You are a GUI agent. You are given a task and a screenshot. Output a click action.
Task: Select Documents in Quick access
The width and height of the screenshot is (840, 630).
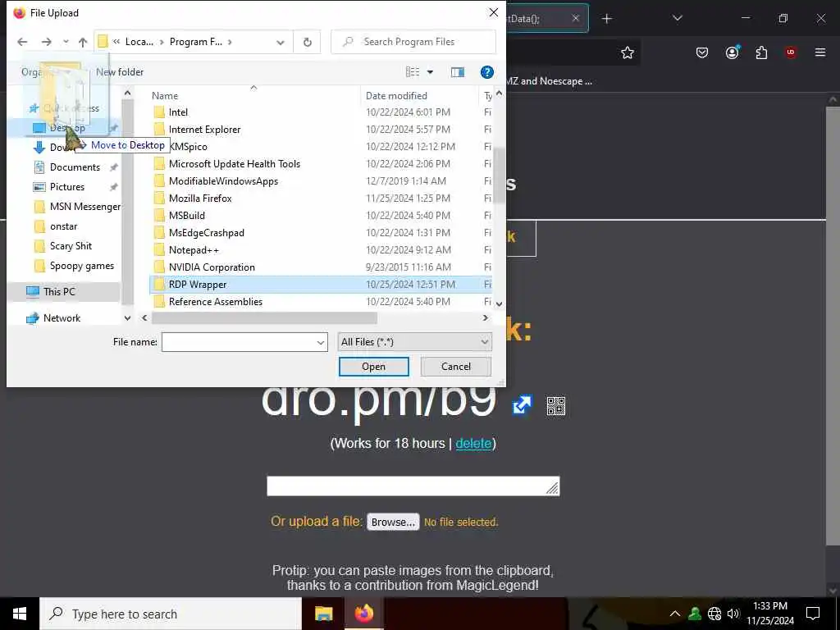tap(75, 167)
